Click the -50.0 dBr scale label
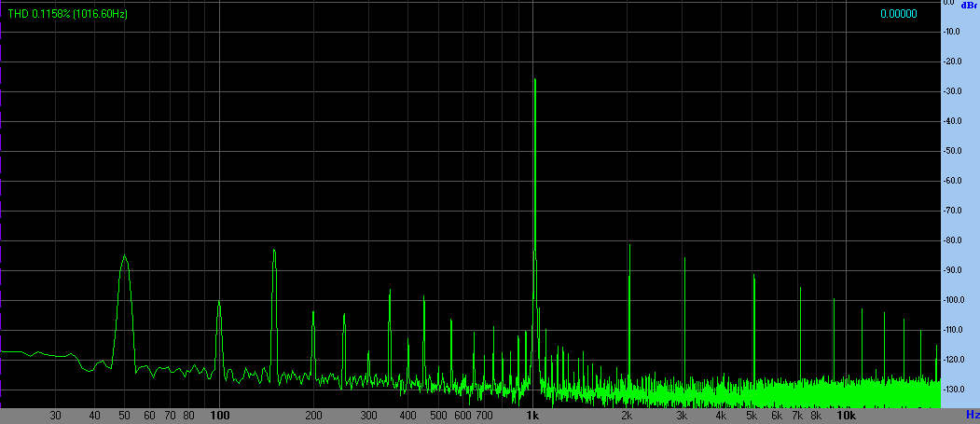Viewport: 980px width, 424px height. 952,151
